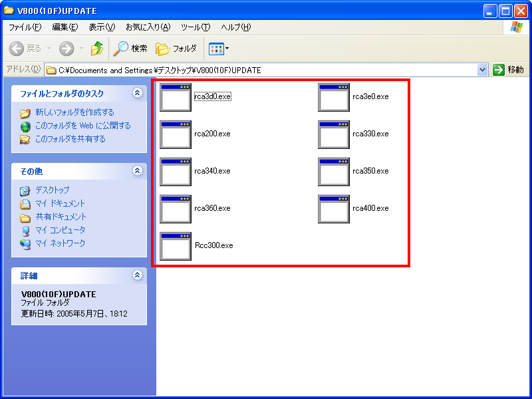Click the globe icon for Web publish
The width and height of the screenshot is (532, 399).
(x=25, y=126)
